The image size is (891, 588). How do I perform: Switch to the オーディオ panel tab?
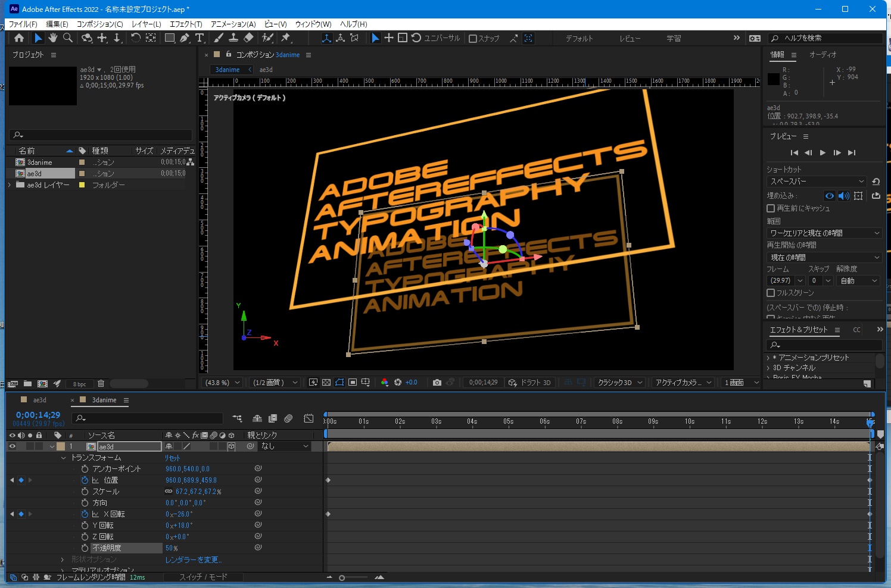point(823,54)
